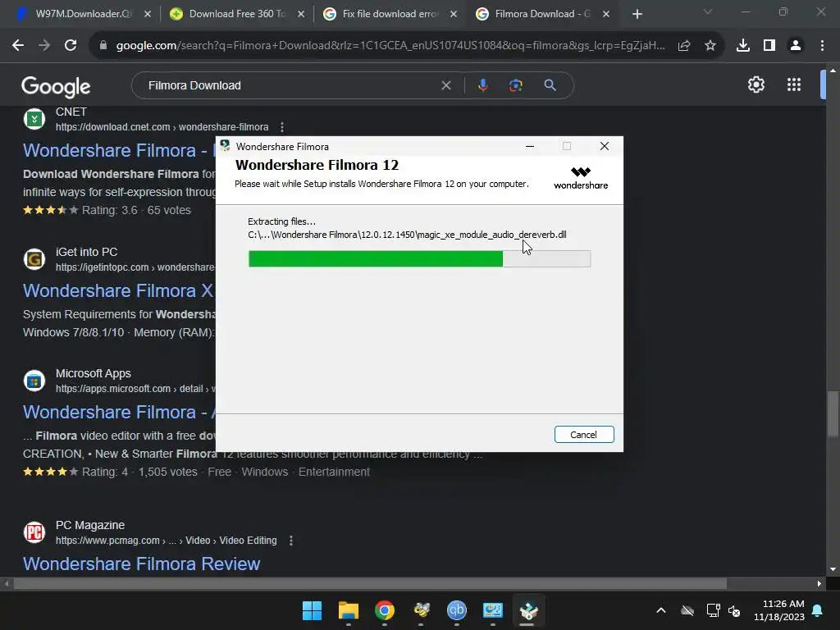This screenshot has height=630, width=840.
Task: Open the share page icon in address bar
Action: 684,46
